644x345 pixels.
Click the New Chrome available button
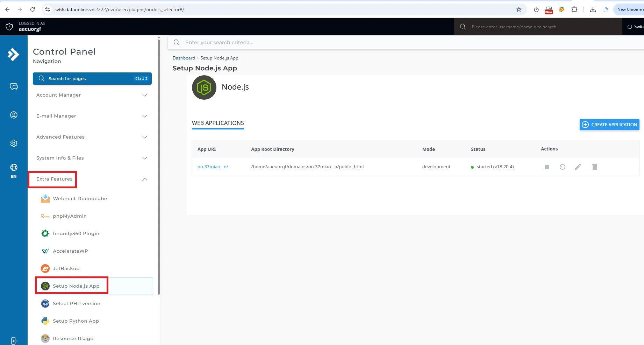(629, 9)
